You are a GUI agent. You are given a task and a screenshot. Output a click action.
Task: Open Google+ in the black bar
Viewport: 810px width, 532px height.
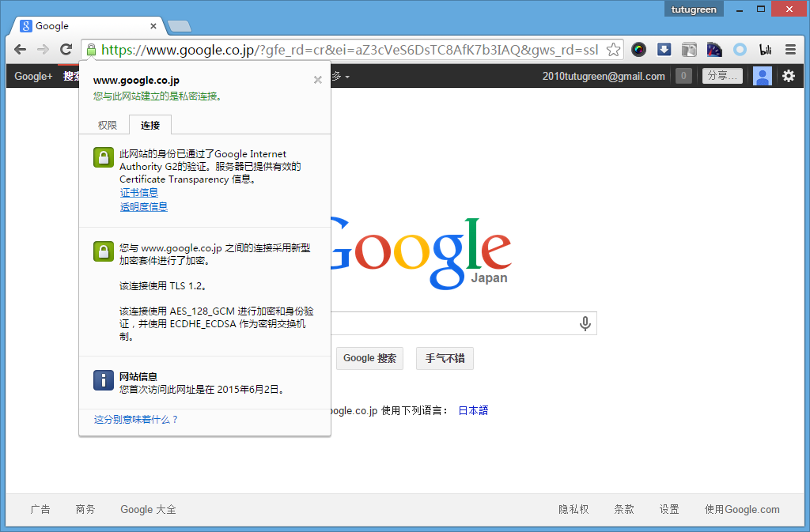pos(33,77)
